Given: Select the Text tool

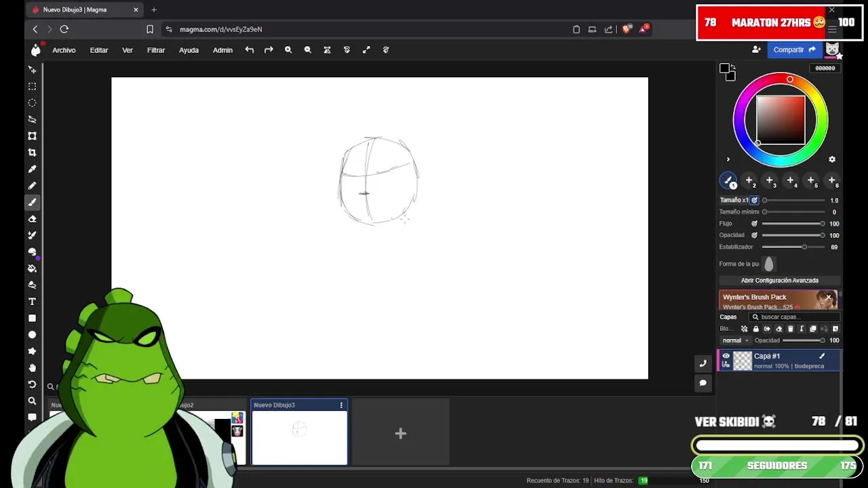Looking at the screenshot, I should pos(32,302).
